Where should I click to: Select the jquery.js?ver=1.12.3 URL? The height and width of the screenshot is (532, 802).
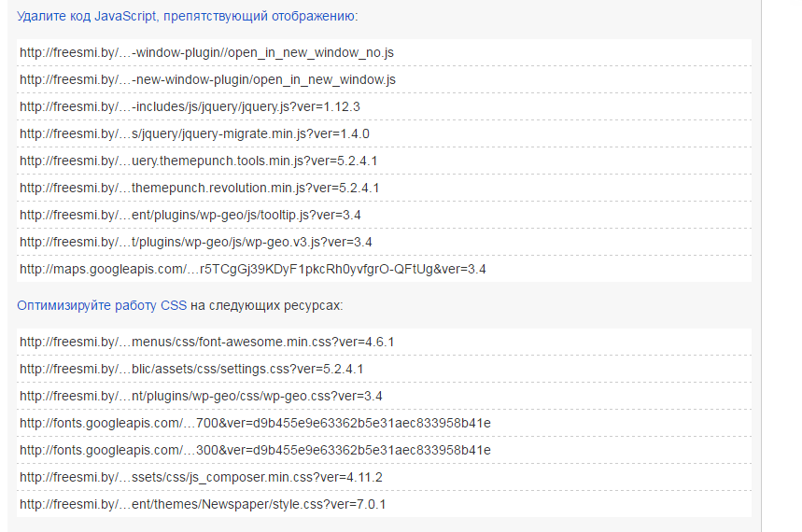190,107
